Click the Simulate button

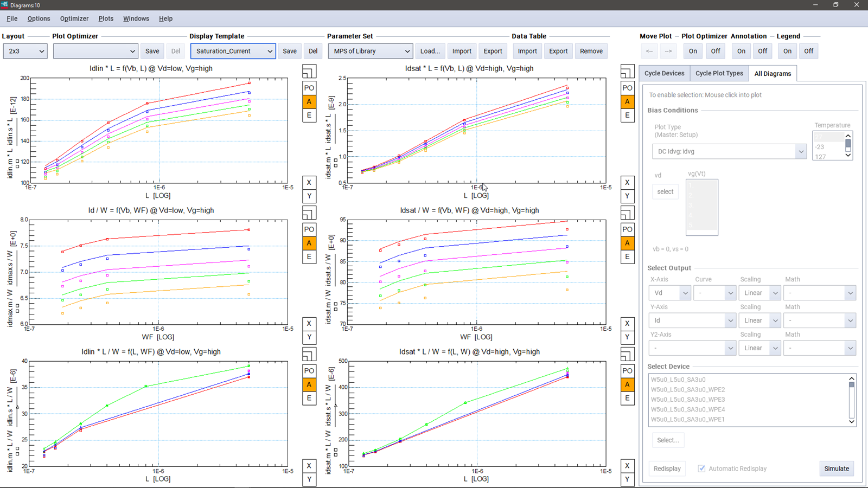(836, 468)
